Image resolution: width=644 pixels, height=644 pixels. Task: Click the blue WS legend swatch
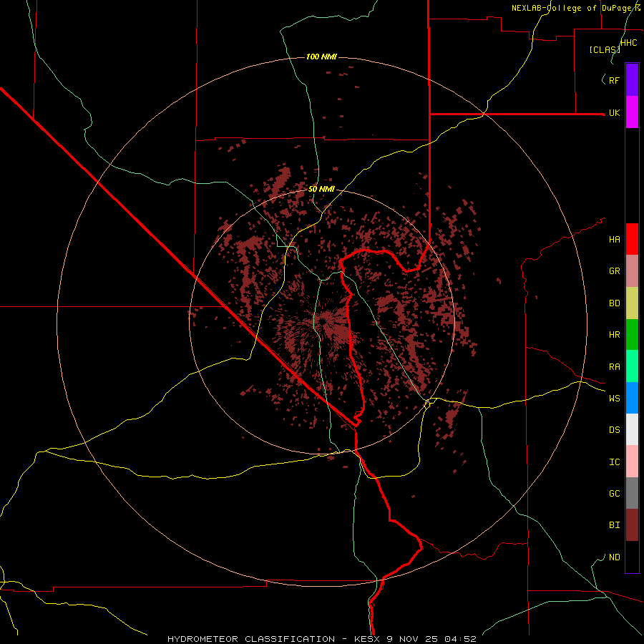632,398
